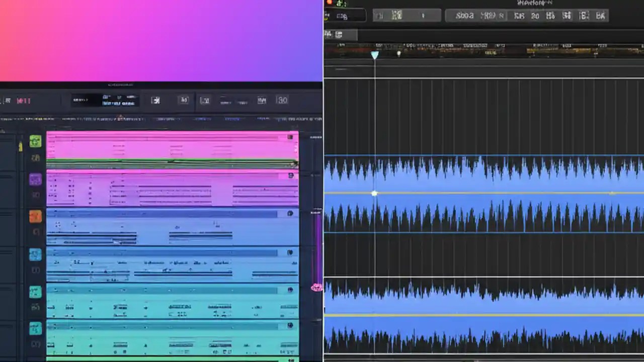This screenshot has height=362, width=644.
Task: Open the time signature selector
Action: (282, 101)
